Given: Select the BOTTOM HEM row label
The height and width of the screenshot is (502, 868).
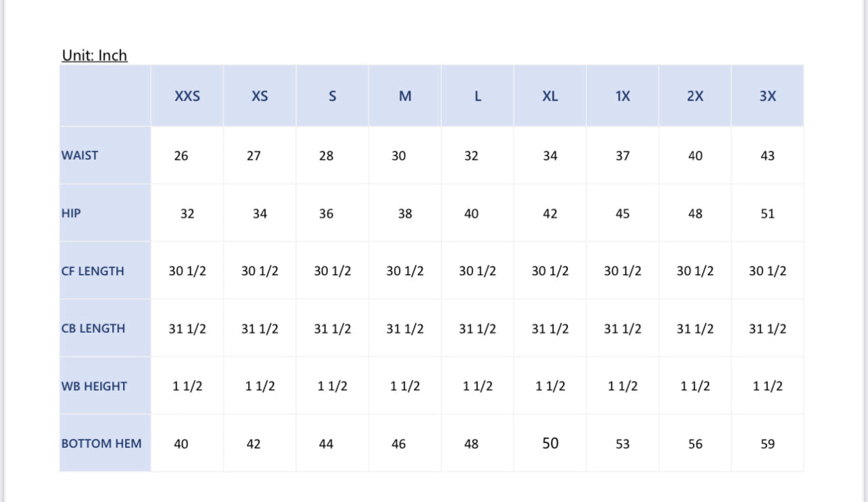Looking at the screenshot, I should coord(101,444).
